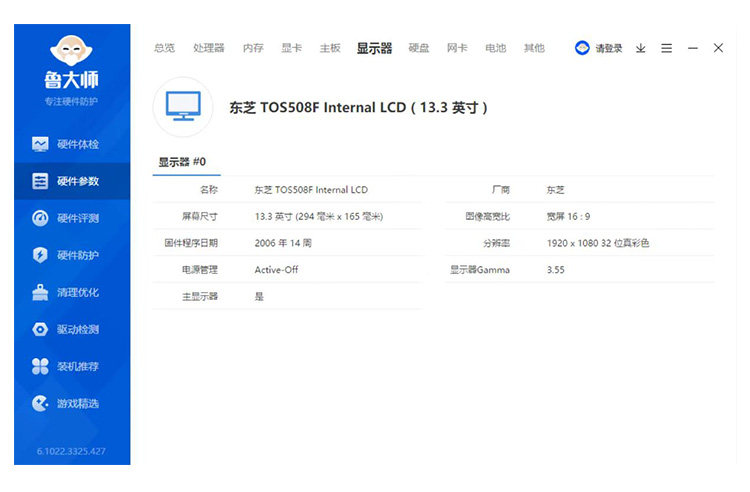
Task: Open 装机推荐 recommendations
Action: 72,366
